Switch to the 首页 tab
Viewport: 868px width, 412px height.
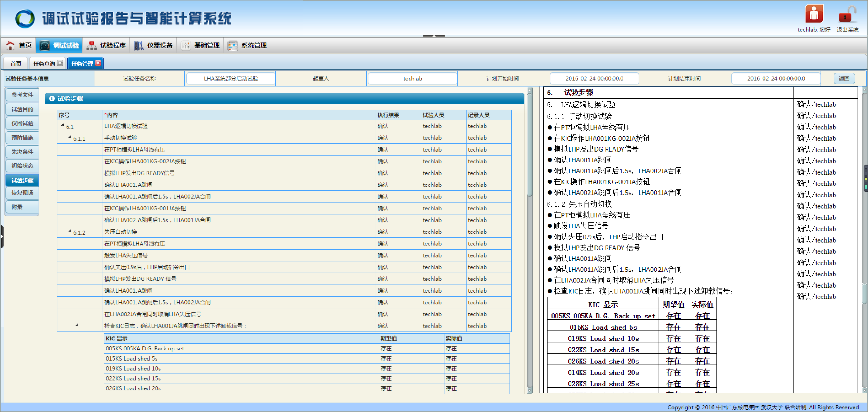[16, 63]
